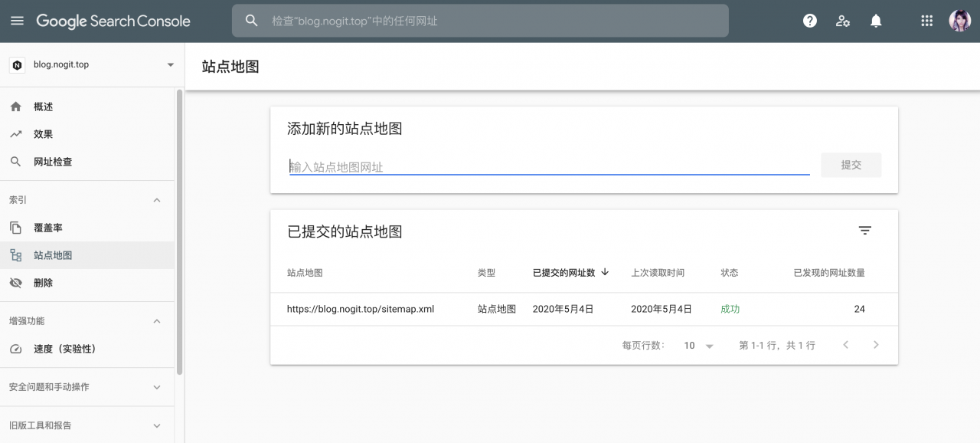The width and height of the screenshot is (980, 443).
Task: Open the user management icon
Action: pyautogui.click(x=842, y=21)
